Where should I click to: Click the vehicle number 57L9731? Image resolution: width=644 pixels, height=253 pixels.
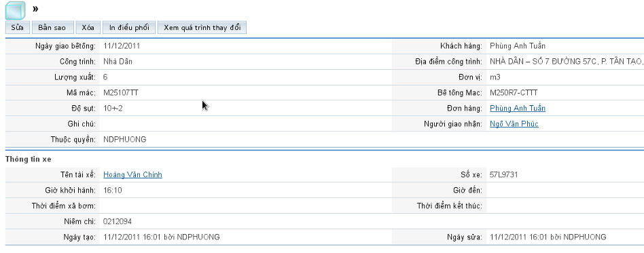[503, 175]
